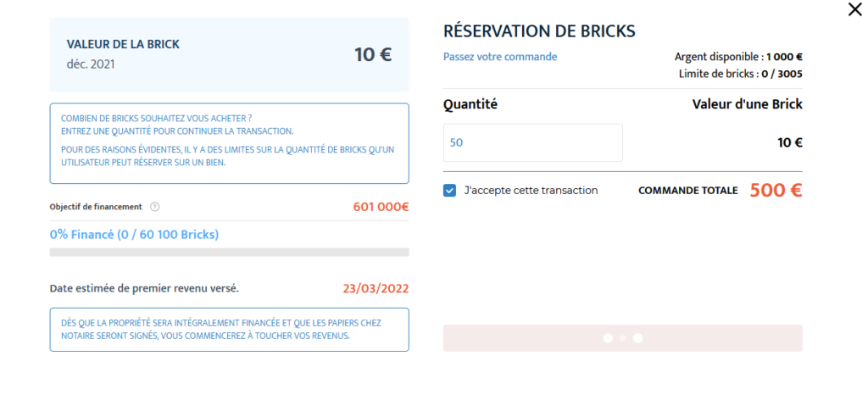
Task: Click the Quantité input field
Action: click(532, 143)
